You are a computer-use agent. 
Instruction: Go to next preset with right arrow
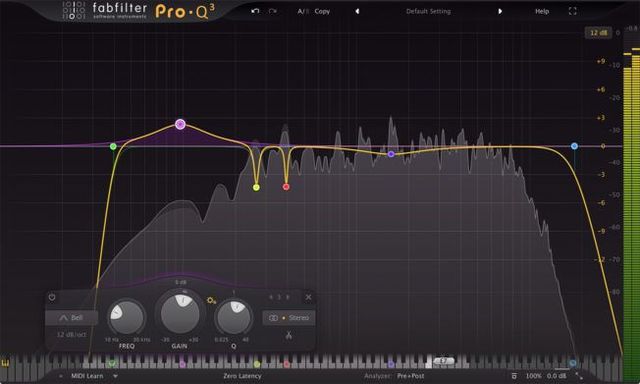pos(500,11)
